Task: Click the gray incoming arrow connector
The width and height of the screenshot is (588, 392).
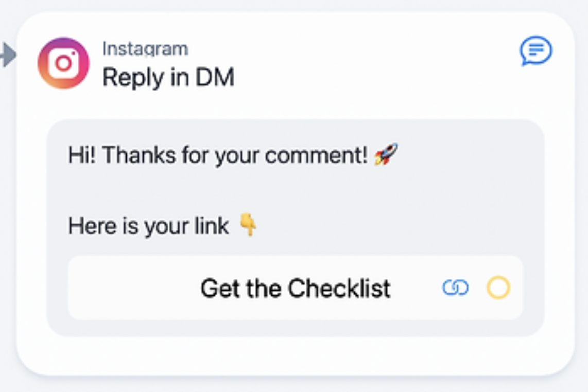Action: click(x=7, y=55)
